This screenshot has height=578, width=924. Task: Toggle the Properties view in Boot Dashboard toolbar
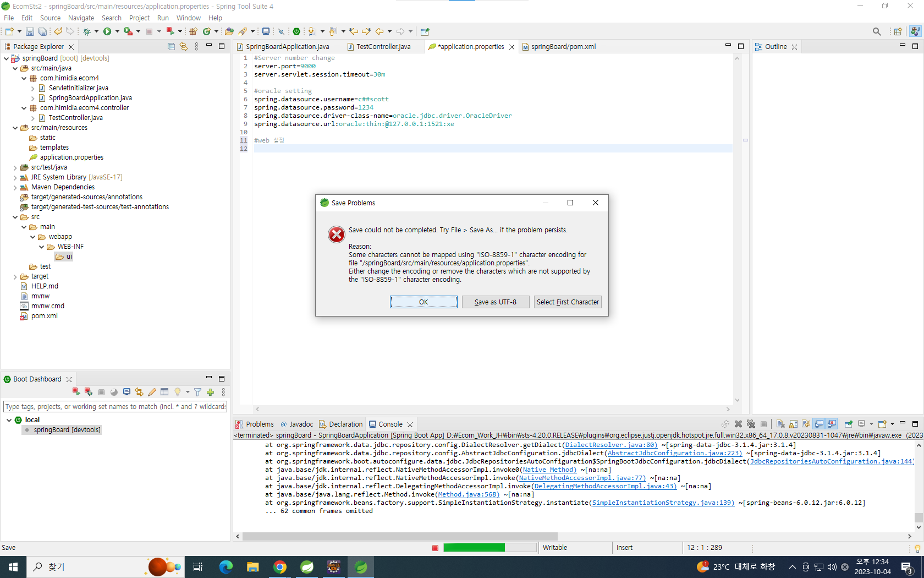(x=164, y=392)
